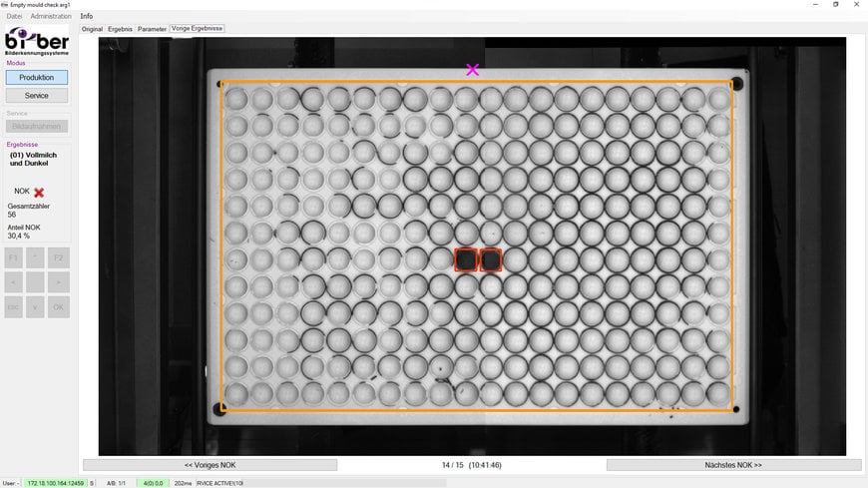
Task: Click the 'User: -' status bar entry
Action: point(11,483)
